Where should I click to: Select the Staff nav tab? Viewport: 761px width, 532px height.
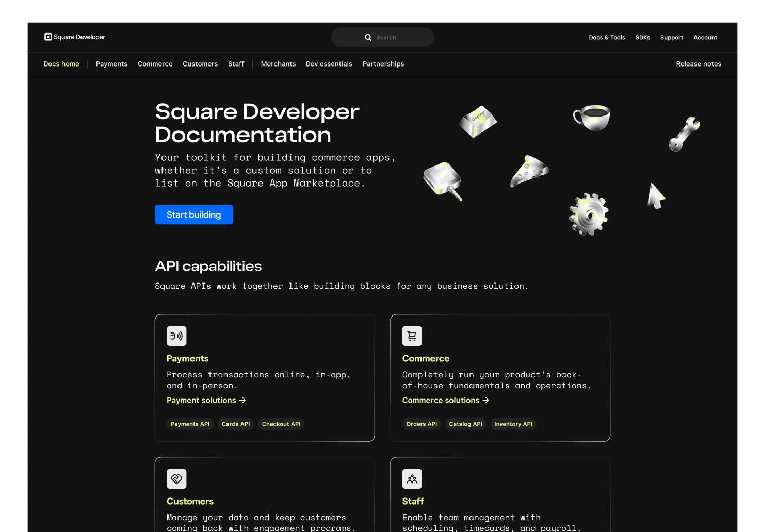(x=236, y=64)
